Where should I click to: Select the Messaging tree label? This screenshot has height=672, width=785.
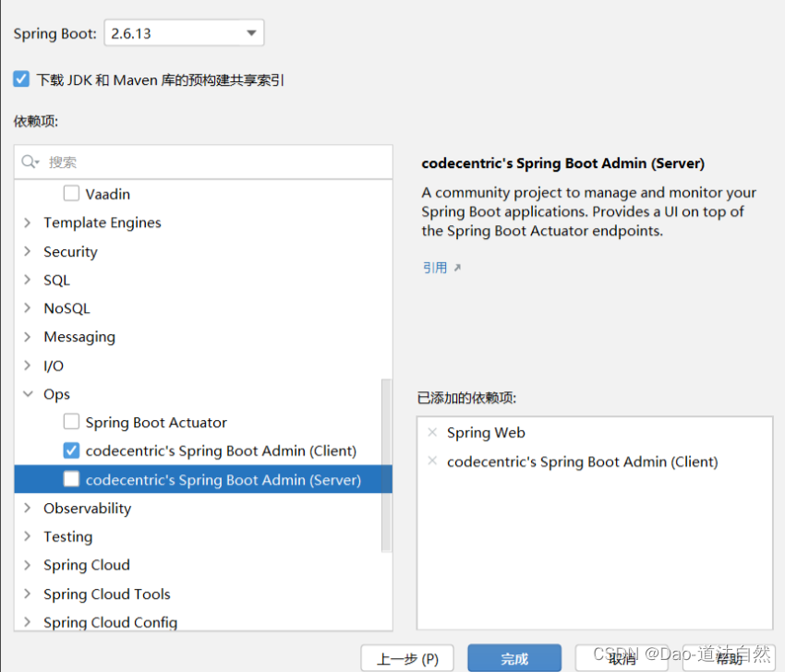[79, 337]
